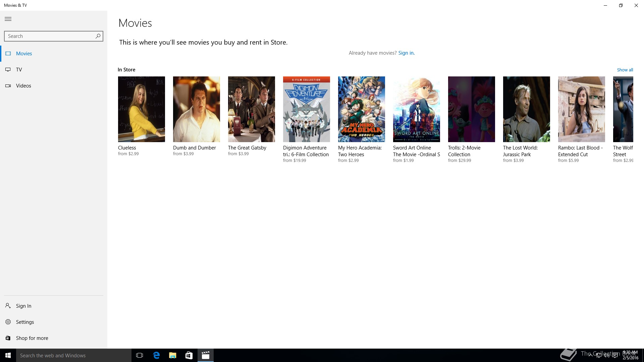Click the taskbar clock showing 2/5/2016
Viewport: 644px width, 362px height.
coord(630,355)
